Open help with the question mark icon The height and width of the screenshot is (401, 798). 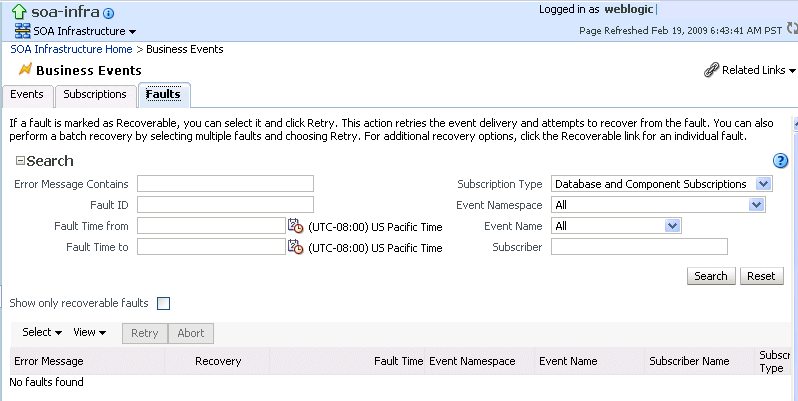(x=780, y=161)
